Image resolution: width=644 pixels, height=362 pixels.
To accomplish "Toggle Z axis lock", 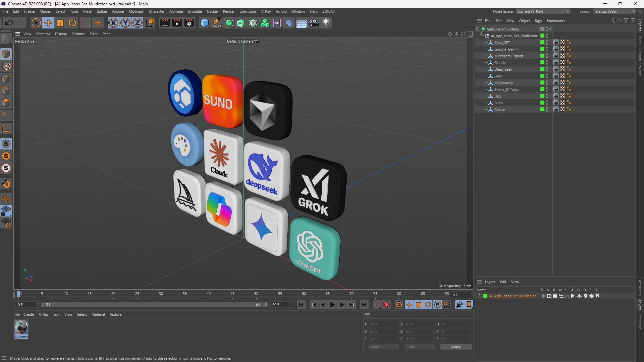I will [x=138, y=23].
